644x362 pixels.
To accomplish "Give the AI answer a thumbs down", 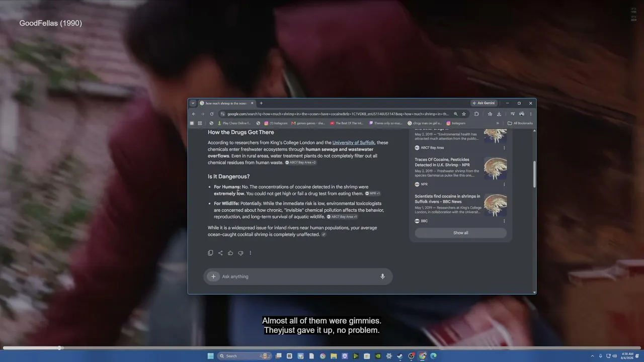I will pyautogui.click(x=240, y=253).
